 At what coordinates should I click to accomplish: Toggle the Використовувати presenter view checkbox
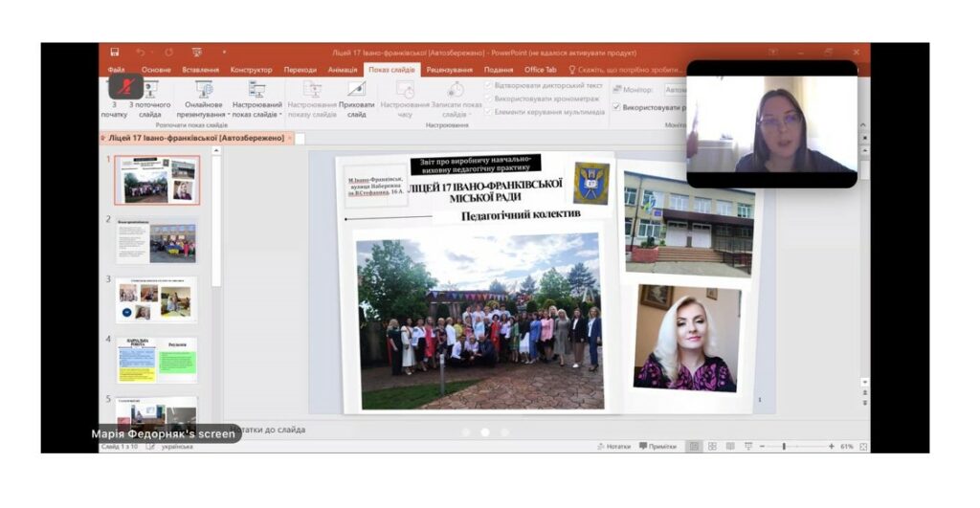pos(616,107)
